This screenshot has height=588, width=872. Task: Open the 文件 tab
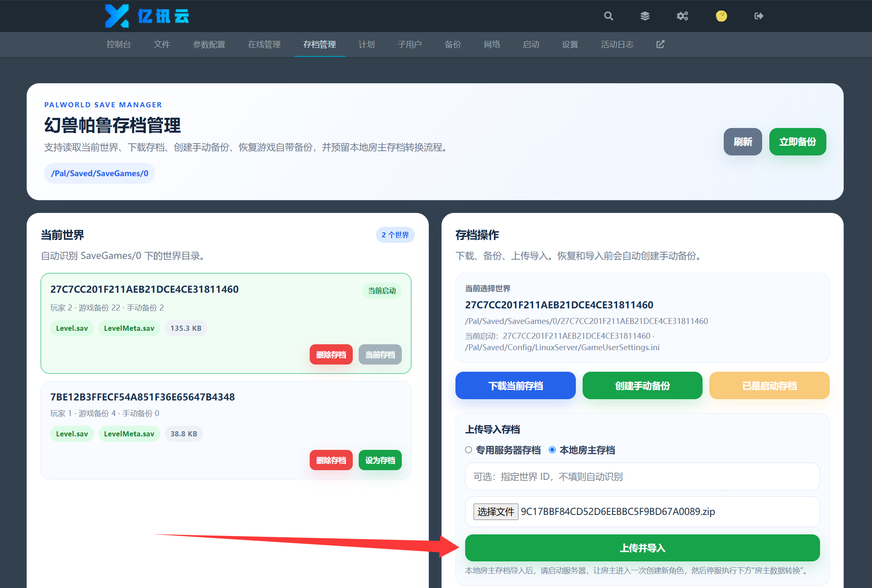(162, 44)
